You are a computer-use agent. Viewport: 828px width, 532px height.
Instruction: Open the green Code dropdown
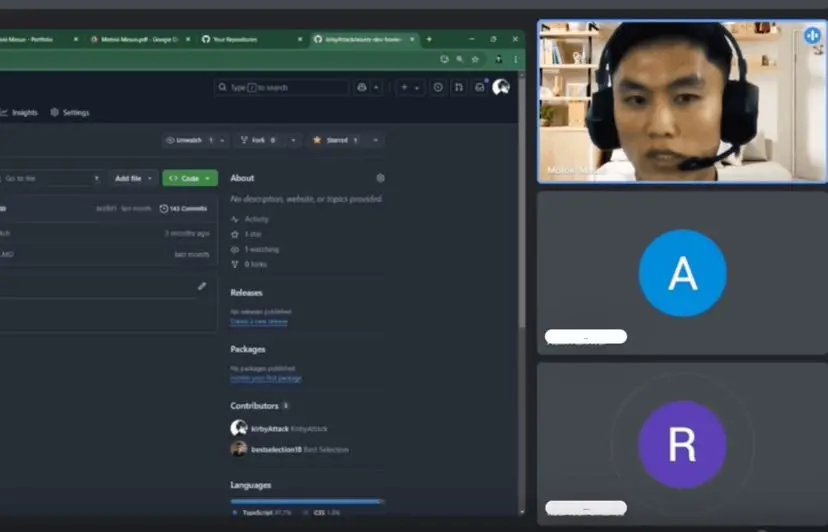click(190, 179)
